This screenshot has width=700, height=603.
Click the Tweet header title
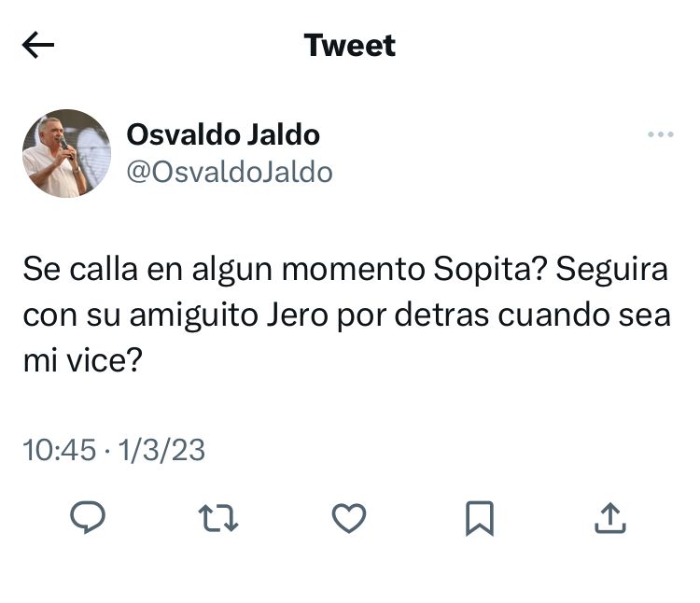click(350, 46)
